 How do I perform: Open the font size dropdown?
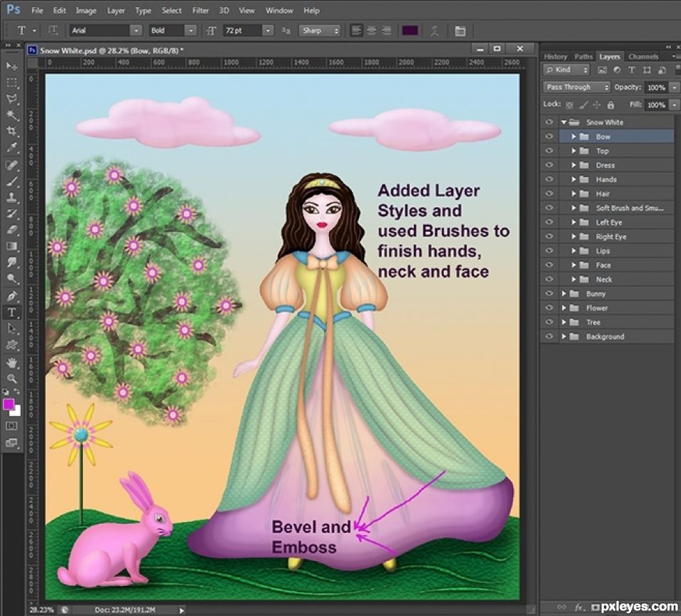[x=268, y=31]
